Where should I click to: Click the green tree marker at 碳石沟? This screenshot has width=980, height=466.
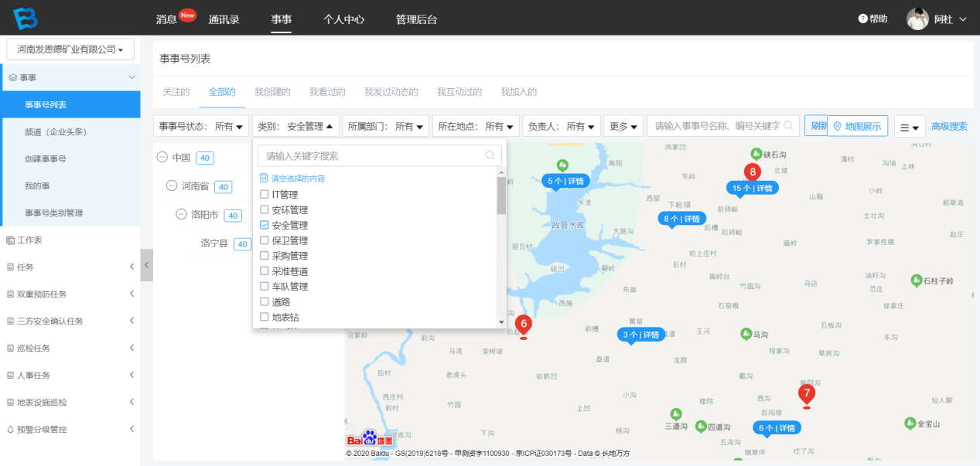click(756, 155)
